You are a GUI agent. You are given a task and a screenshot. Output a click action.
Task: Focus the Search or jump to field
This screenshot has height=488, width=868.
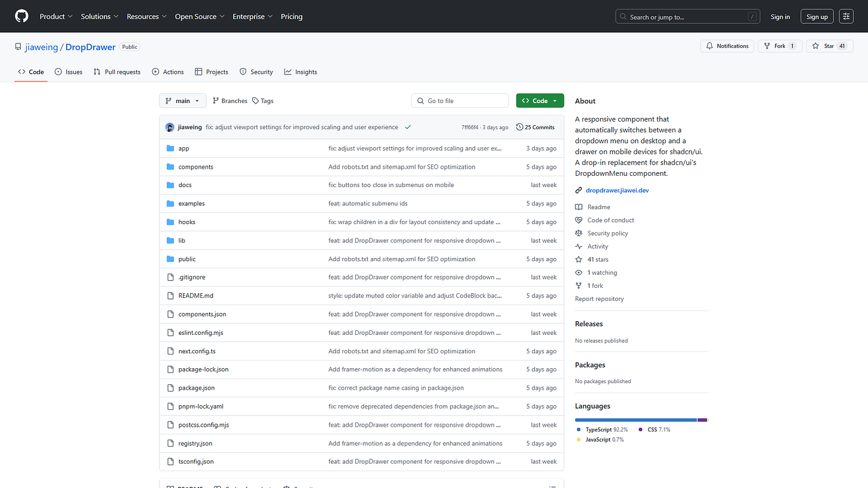[x=689, y=17]
